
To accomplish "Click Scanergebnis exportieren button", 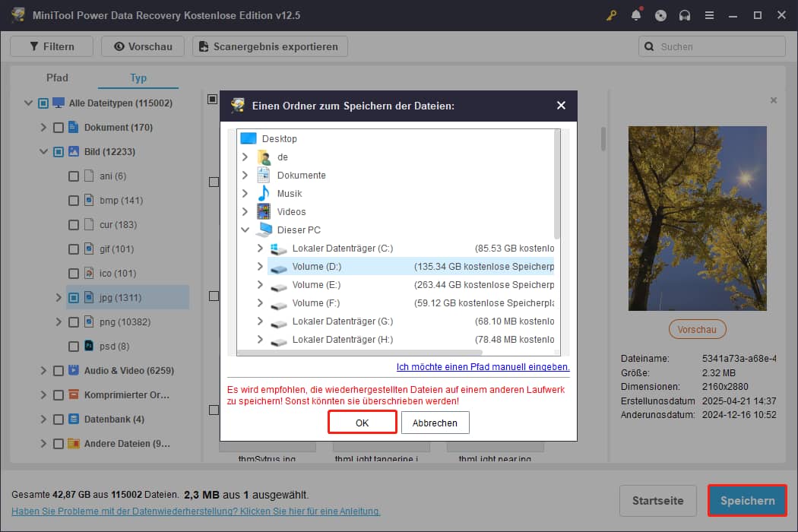I will (x=271, y=46).
